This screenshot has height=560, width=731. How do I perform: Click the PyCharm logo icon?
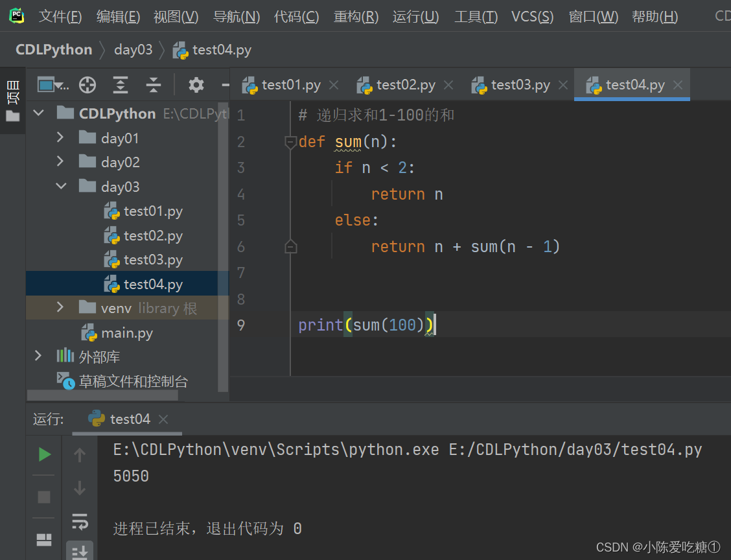17,16
